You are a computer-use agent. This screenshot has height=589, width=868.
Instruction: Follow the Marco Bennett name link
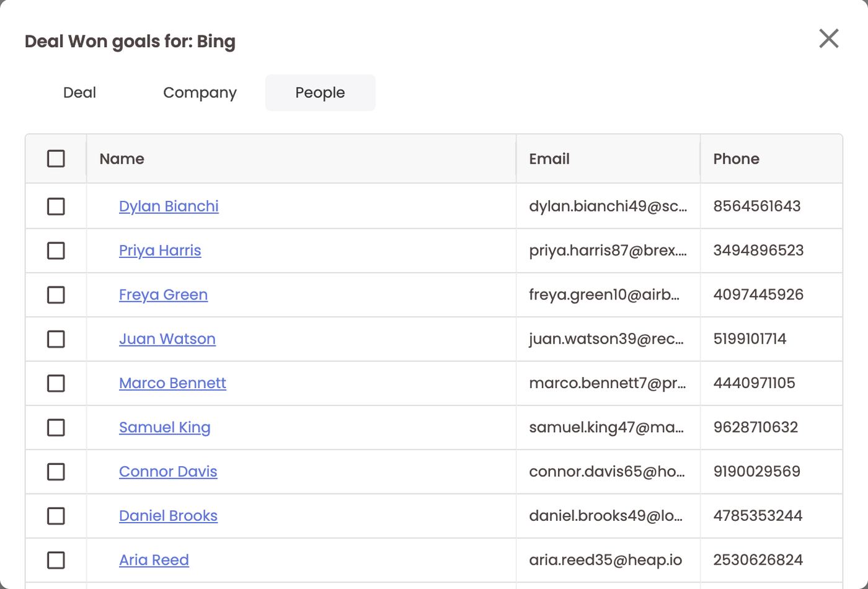172,383
